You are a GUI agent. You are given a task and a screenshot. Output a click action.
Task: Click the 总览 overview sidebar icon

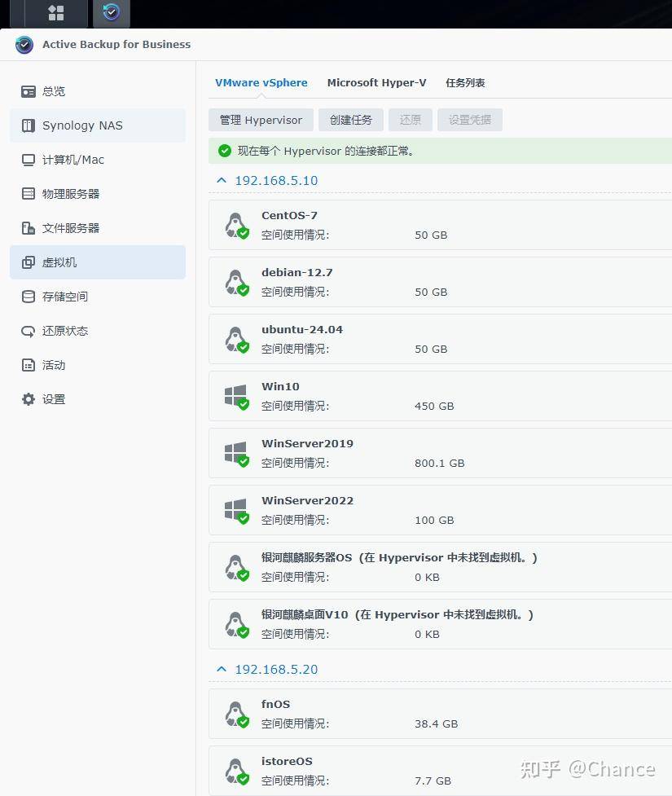click(x=29, y=91)
